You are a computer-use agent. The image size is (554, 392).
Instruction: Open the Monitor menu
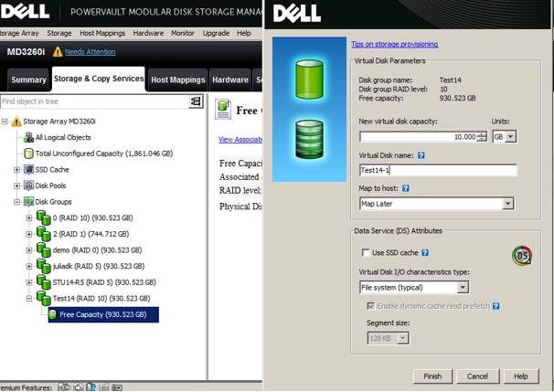point(183,33)
